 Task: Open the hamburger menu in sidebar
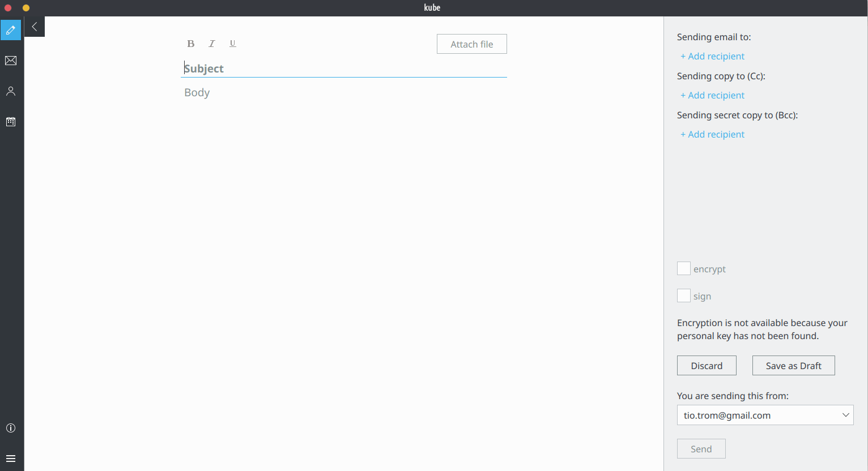click(11, 459)
